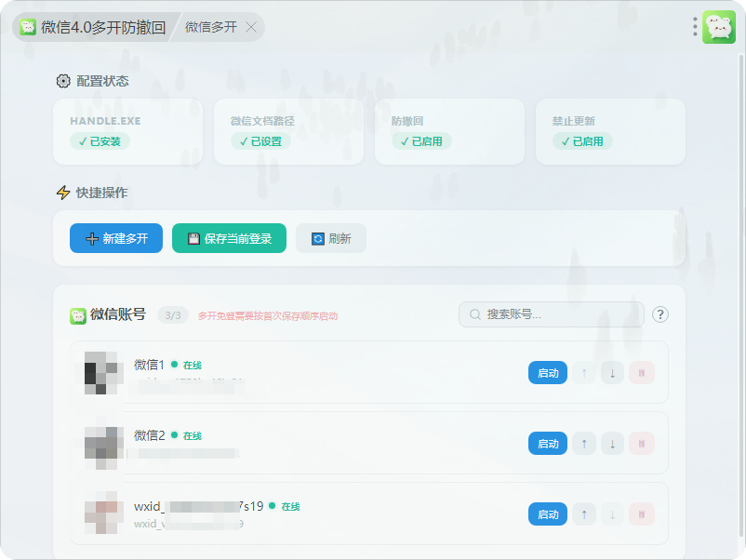Close the 微信多开 tab
This screenshot has width=746, height=560.
pos(251,28)
